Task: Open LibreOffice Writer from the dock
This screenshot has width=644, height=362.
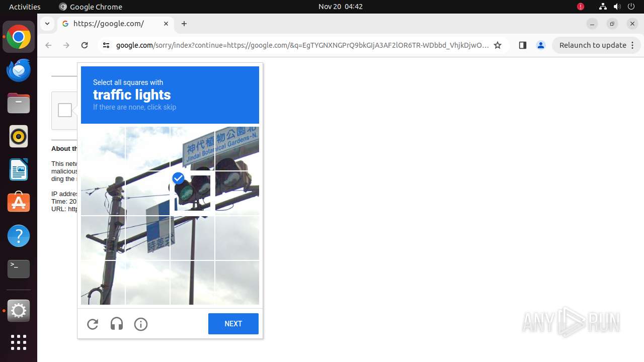Action: (x=19, y=169)
